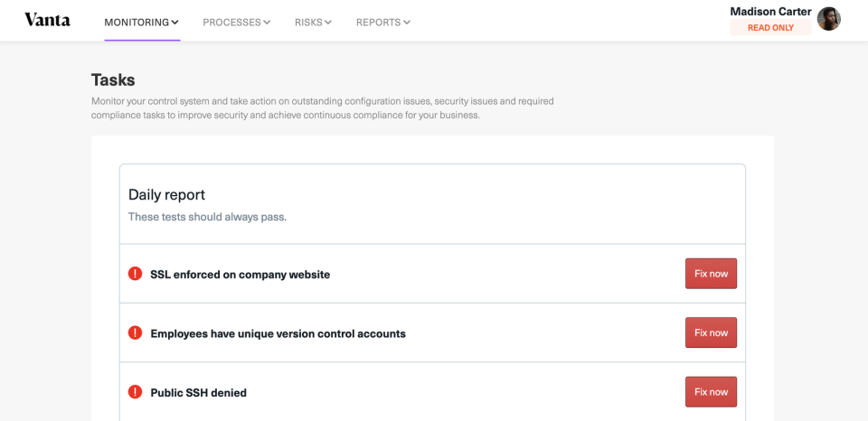Click alert icon beside Public SSH denied
Screen dimensions: 868x421
[135, 392]
